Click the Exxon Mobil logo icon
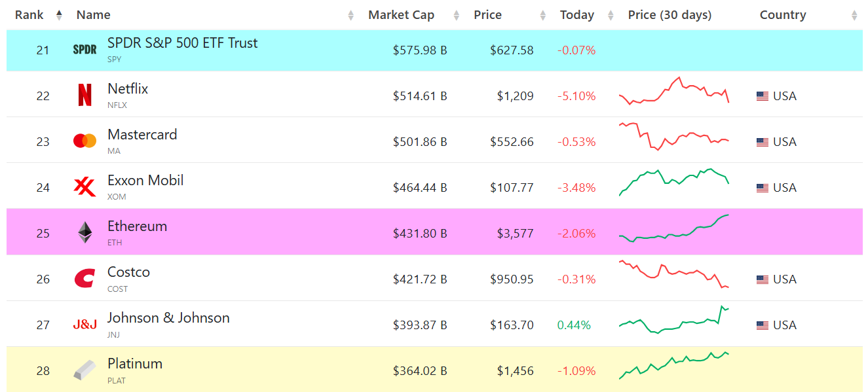The height and width of the screenshot is (392, 868). (x=85, y=187)
